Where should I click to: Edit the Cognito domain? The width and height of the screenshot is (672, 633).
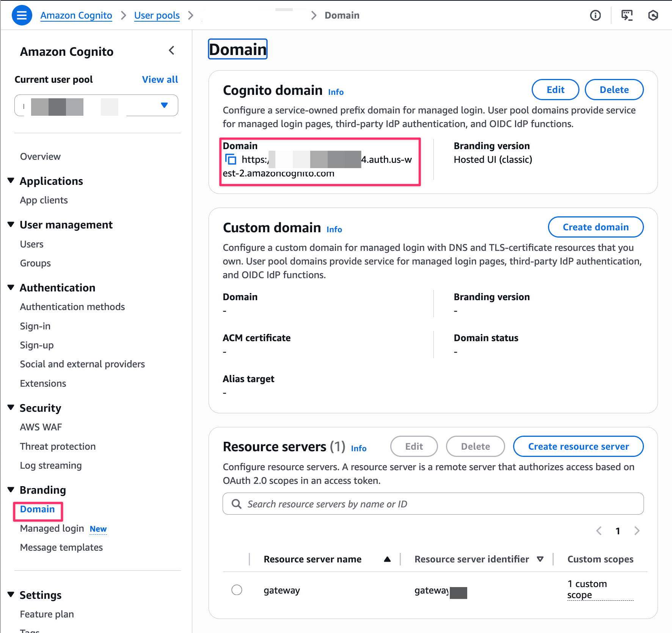(556, 90)
